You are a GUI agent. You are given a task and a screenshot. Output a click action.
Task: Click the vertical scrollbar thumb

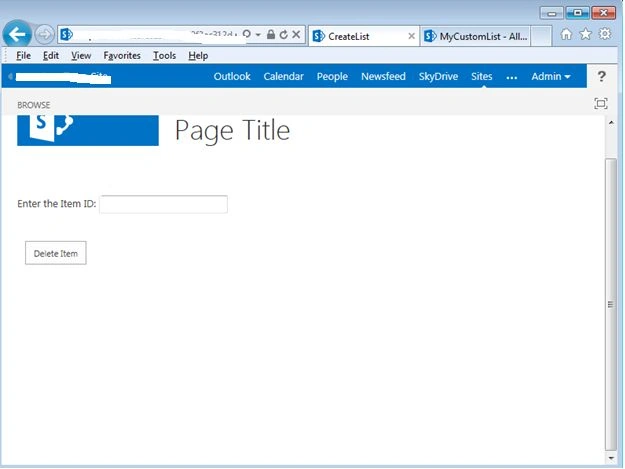[611, 304]
